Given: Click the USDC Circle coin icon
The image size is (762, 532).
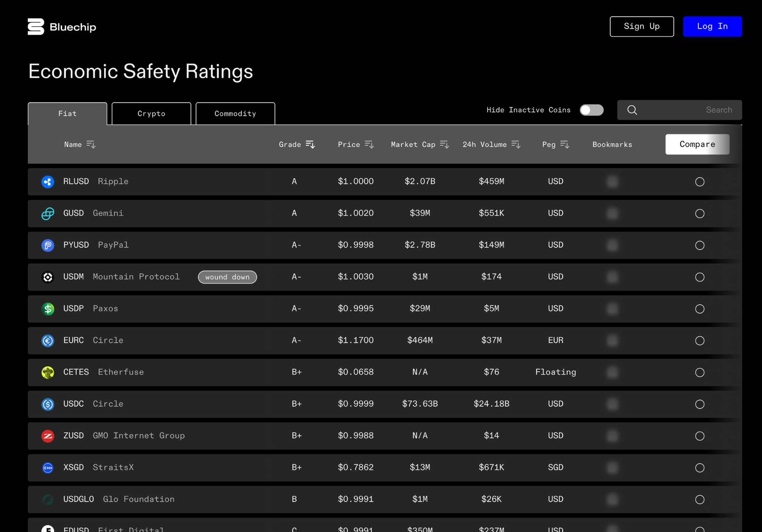Looking at the screenshot, I should [48, 404].
